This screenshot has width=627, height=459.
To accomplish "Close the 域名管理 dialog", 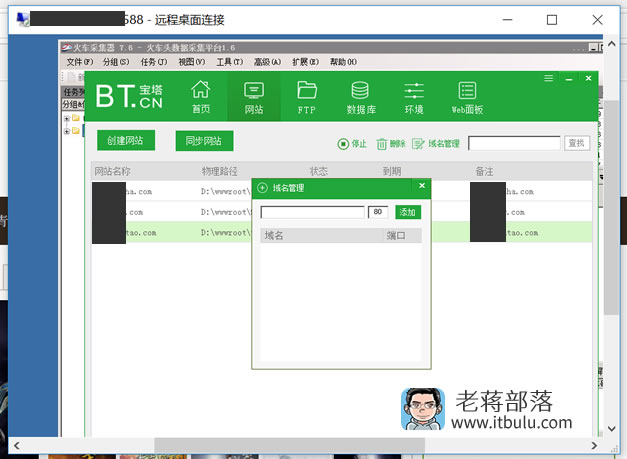I will 422,186.
